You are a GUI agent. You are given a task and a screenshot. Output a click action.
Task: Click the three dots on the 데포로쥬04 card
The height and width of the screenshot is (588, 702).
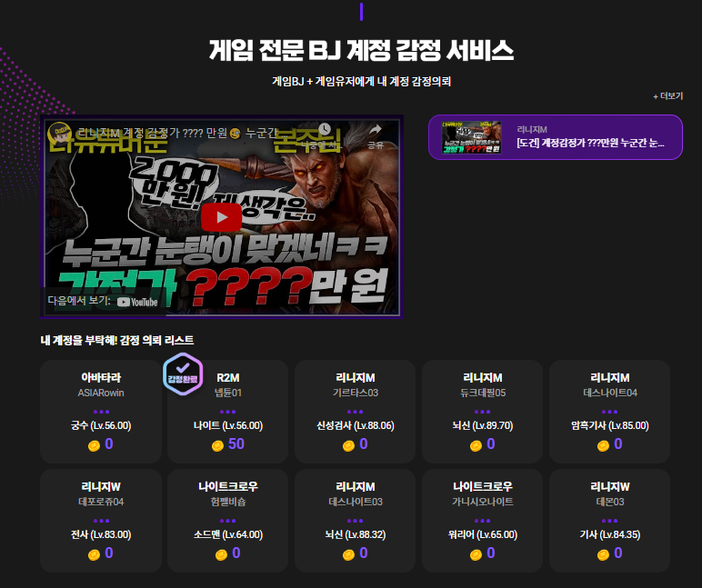(x=101, y=521)
